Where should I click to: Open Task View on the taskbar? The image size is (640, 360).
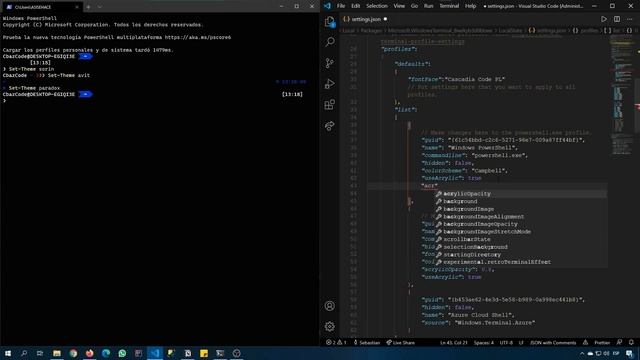click(40, 353)
